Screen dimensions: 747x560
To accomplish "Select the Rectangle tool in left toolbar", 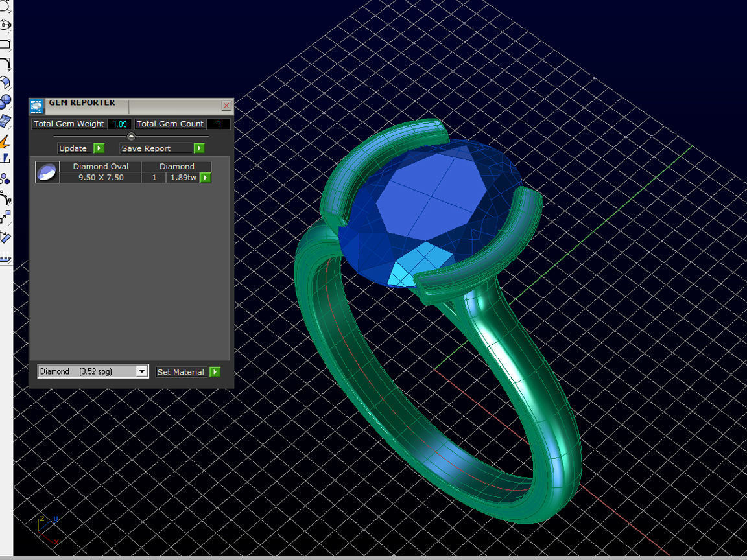I will click(x=5, y=44).
